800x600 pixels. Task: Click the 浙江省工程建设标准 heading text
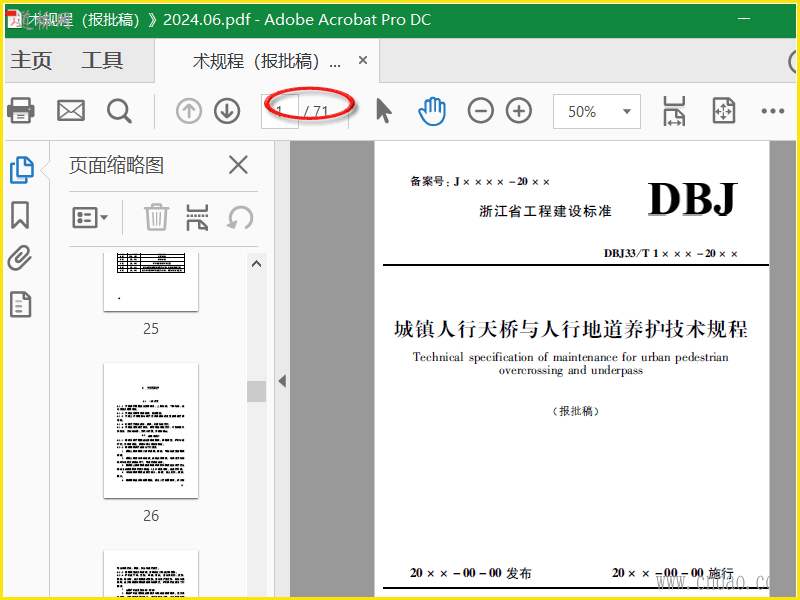click(x=545, y=211)
